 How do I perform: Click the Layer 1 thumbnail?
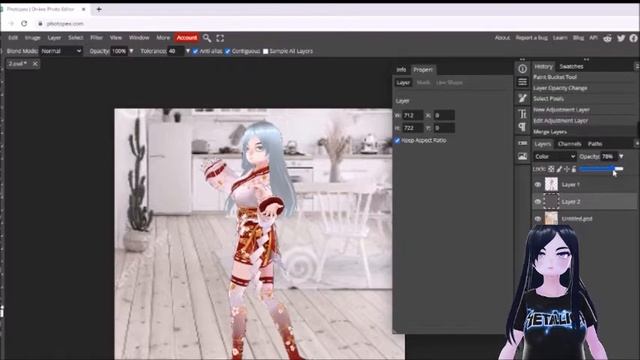pos(551,184)
